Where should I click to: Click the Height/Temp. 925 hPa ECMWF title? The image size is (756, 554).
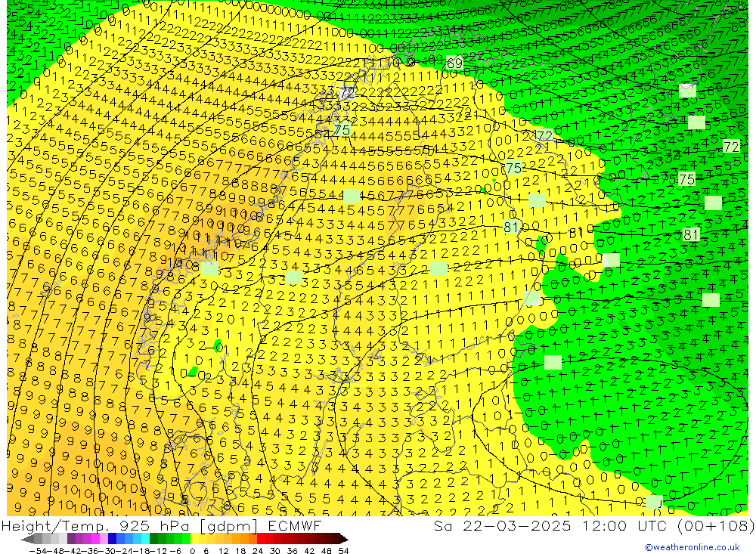pyautogui.click(x=162, y=525)
